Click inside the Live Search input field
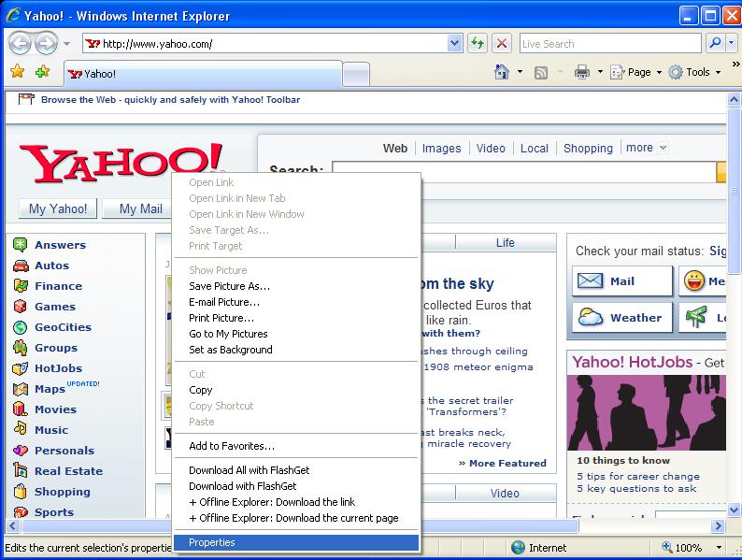The height and width of the screenshot is (560, 742). [607, 43]
